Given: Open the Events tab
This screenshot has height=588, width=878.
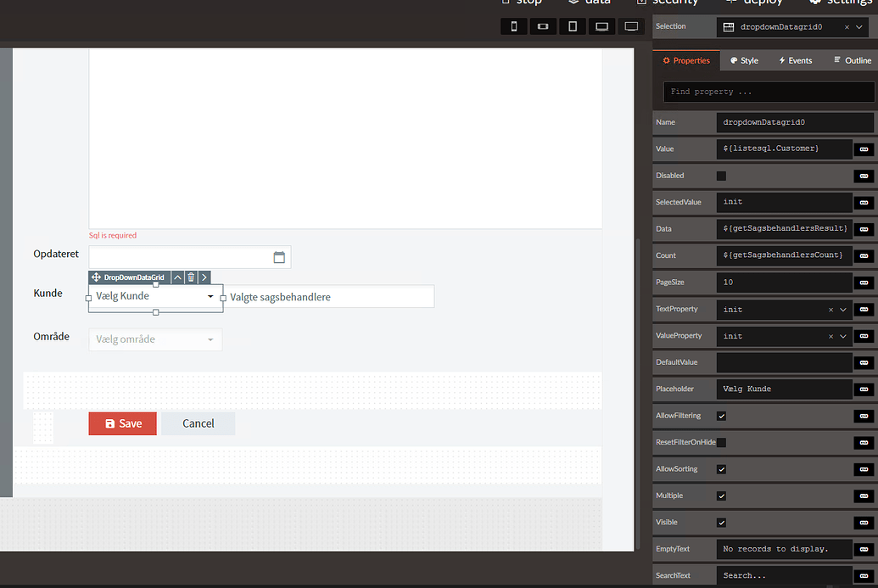Looking at the screenshot, I should 795,61.
